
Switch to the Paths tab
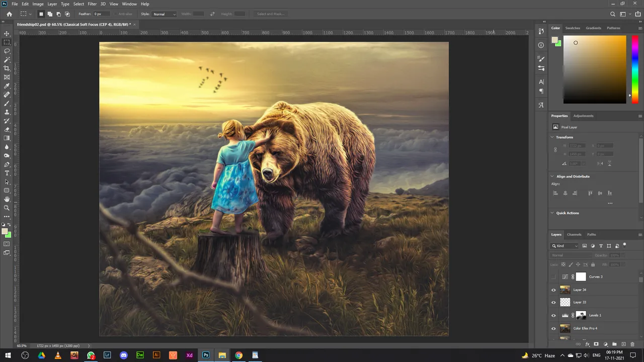592,234
